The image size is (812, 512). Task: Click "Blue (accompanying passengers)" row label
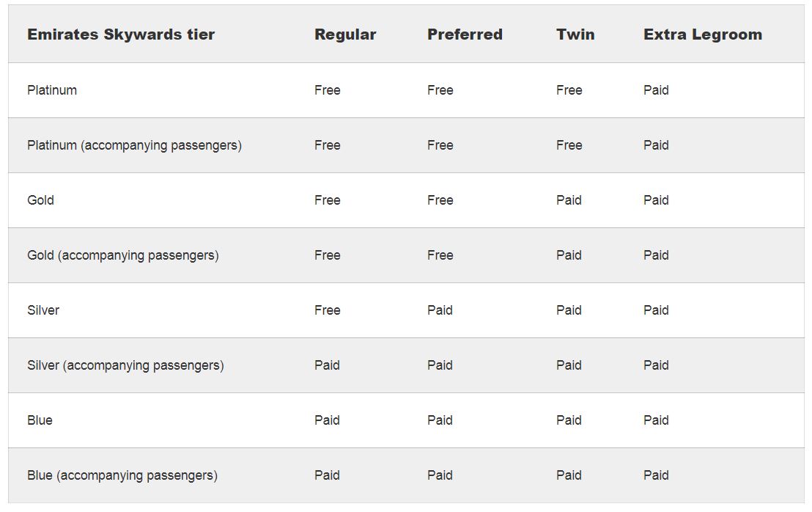click(x=122, y=475)
